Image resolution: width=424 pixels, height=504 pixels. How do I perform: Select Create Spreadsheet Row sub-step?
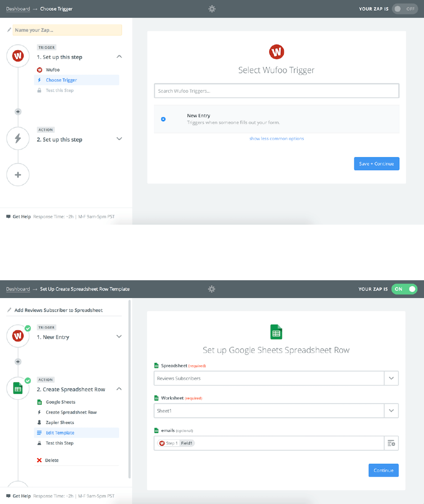coord(76,412)
